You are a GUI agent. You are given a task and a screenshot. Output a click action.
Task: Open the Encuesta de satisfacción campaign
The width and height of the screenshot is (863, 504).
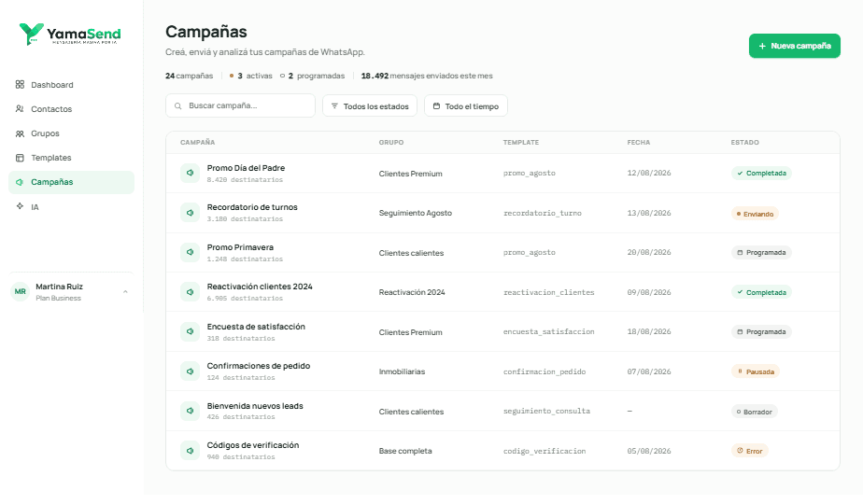point(256,327)
